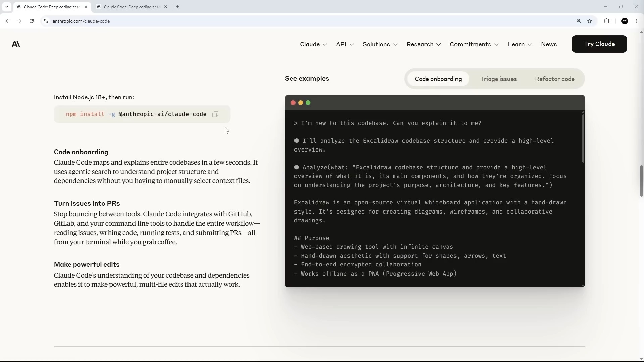This screenshot has height=362, width=644.
Task: Copy the npm install command
Action: 215,114
